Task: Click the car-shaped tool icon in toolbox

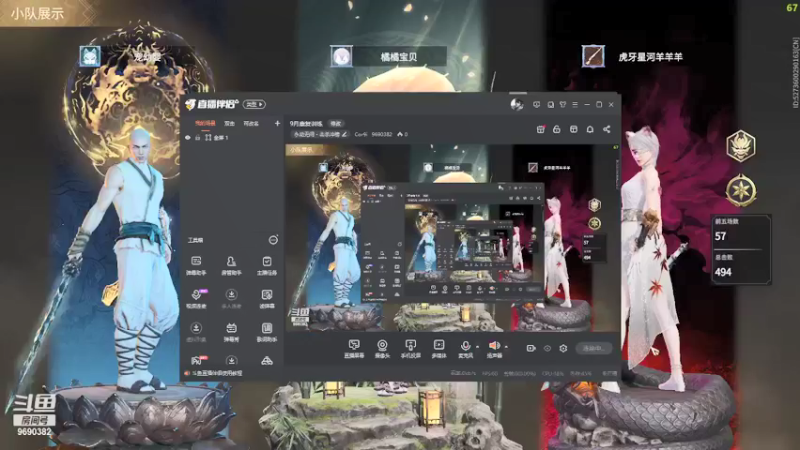Action: point(267,361)
